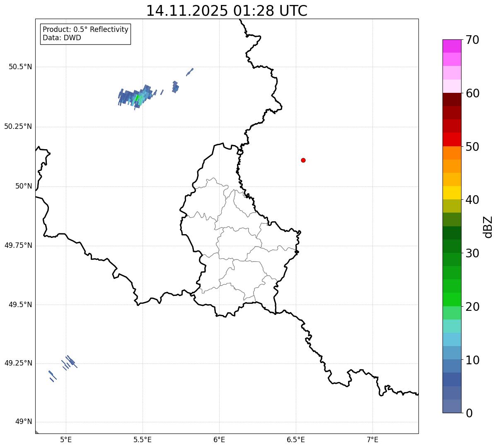Click the colorbar tick label "60"
Viewport: 498px width, 448px height.
pos(472,93)
